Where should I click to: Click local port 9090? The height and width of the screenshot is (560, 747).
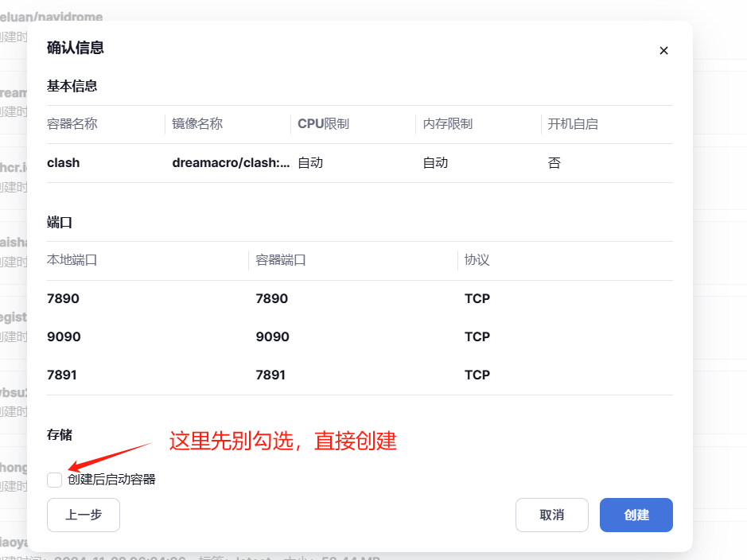click(x=64, y=336)
